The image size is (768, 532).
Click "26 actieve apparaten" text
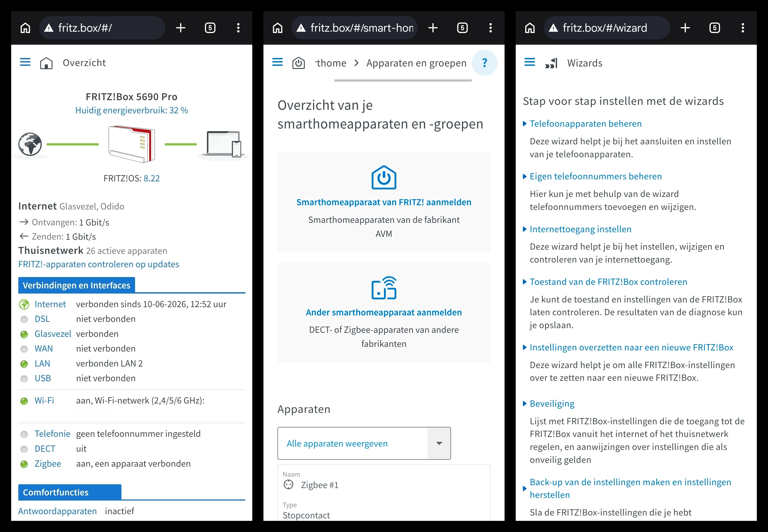(126, 251)
